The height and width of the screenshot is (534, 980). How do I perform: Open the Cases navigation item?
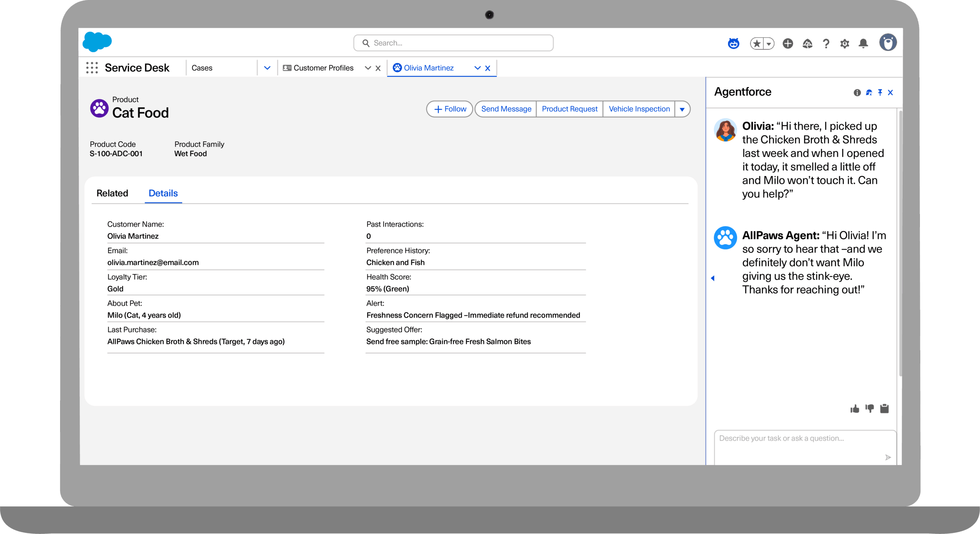[202, 68]
